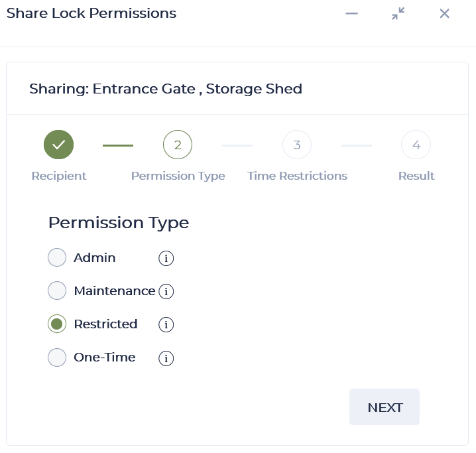Click the Maintenance option label
Viewport: 476px width, 453px height.
115,291
